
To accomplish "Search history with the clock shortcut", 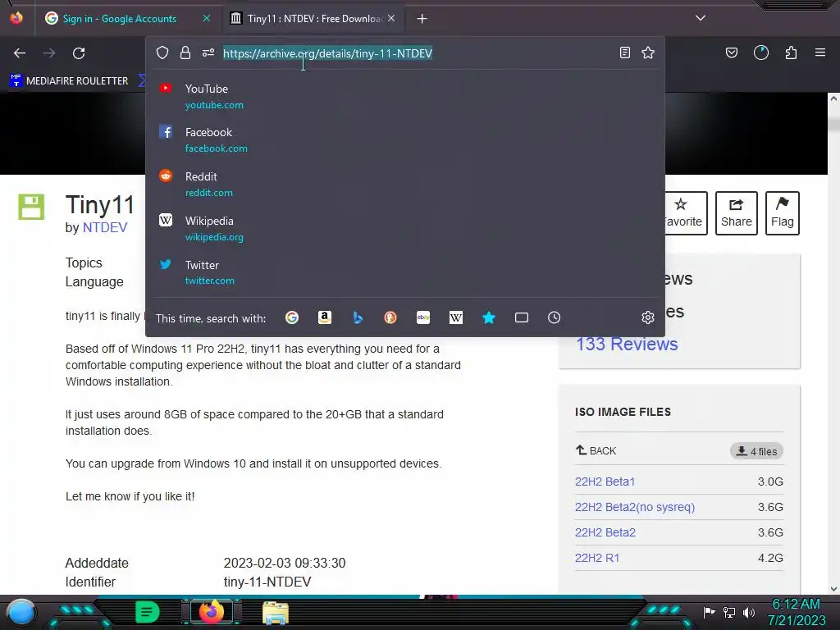I will click(x=554, y=317).
